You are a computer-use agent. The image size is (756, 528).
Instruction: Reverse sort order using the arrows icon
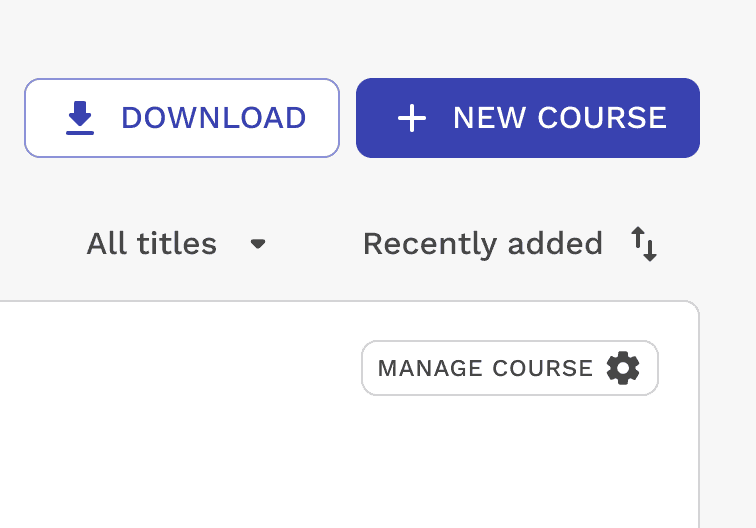644,244
